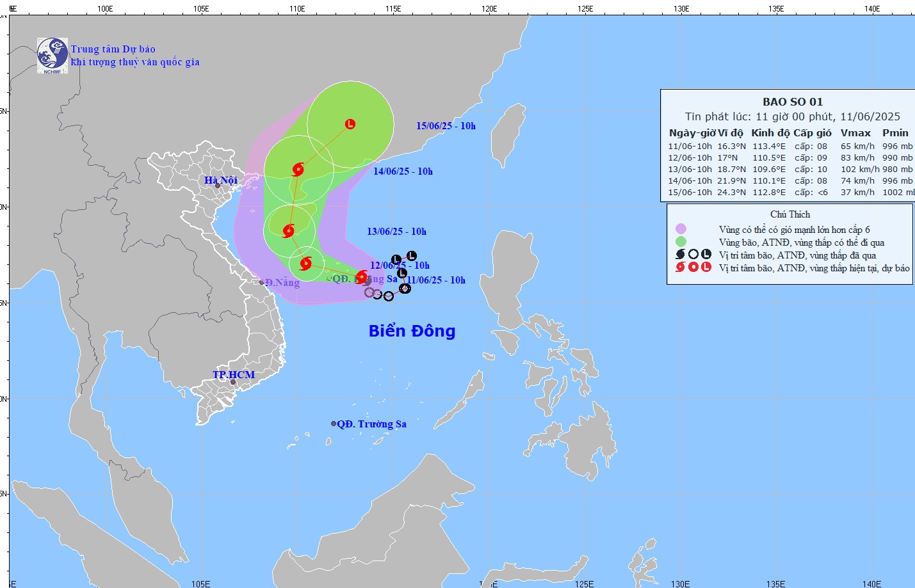Click the 102 km/h Vmax cell
915x588 pixels.
tap(860, 170)
